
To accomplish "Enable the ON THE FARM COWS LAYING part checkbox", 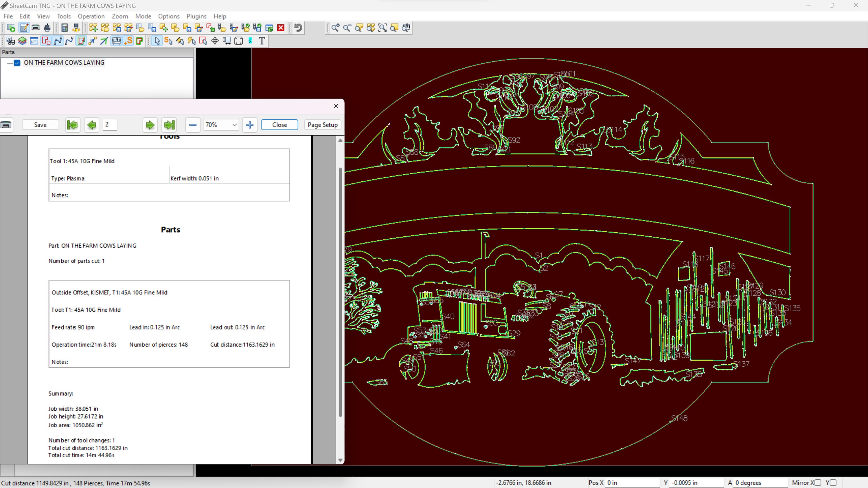I will (17, 63).
